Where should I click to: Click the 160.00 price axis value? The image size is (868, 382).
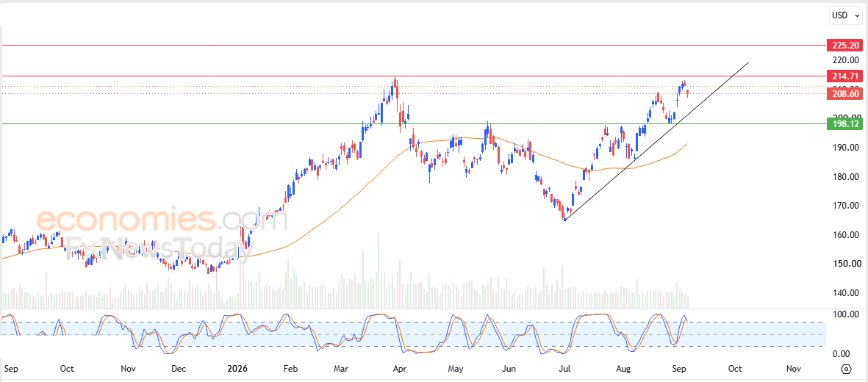pos(844,235)
